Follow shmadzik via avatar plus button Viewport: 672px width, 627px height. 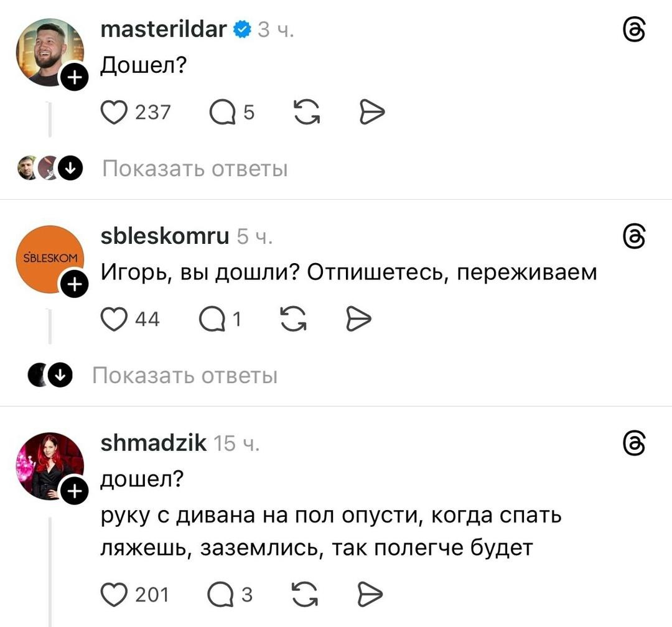[x=73, y=493]
